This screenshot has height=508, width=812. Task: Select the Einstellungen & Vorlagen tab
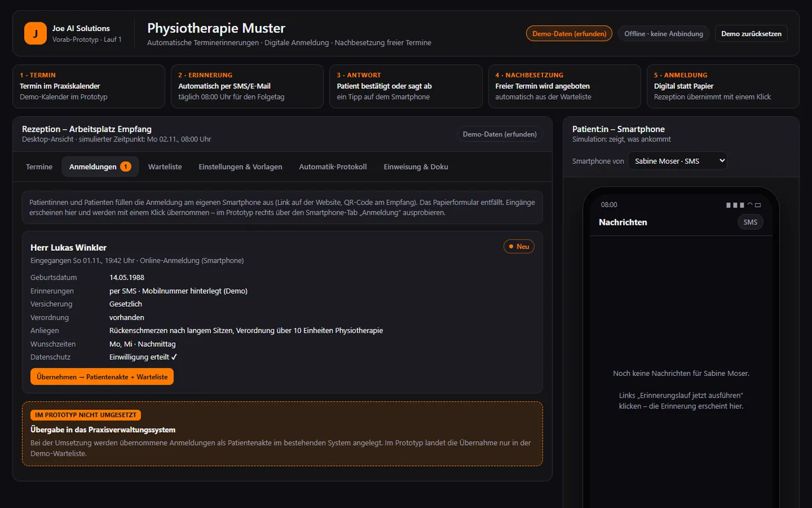(x=240, y=166)
